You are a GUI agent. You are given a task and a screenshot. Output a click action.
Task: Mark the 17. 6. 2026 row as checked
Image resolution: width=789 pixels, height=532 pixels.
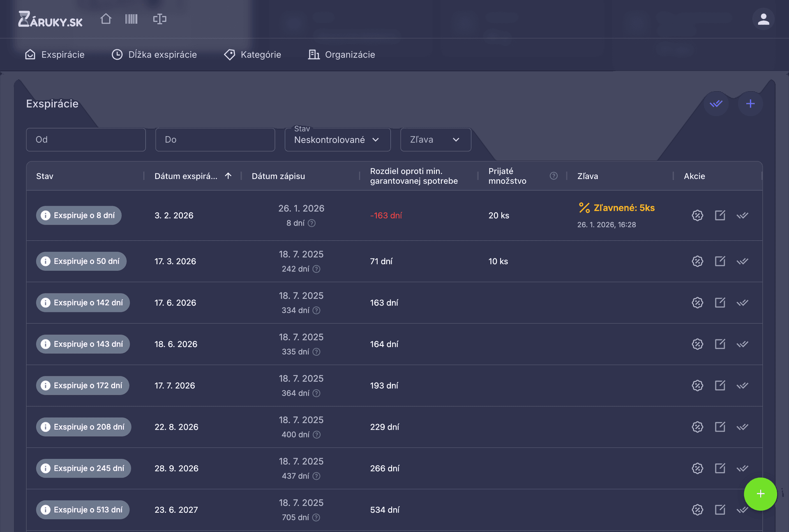point(742,303)
